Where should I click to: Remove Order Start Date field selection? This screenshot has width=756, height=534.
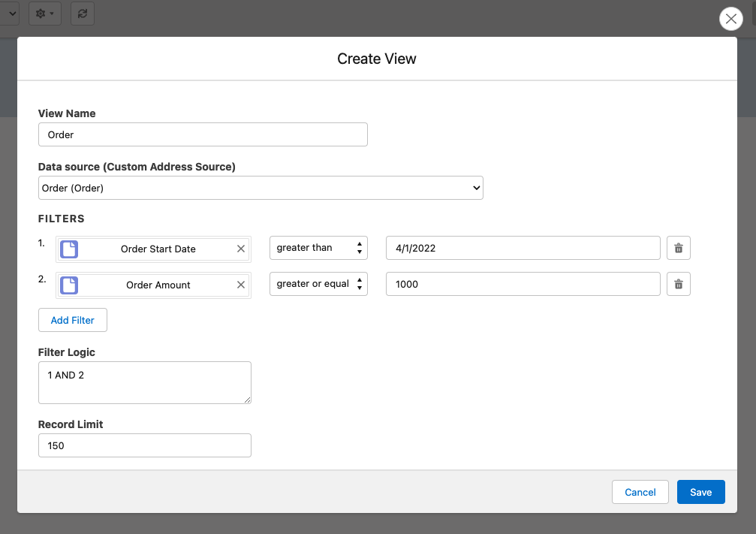241,249
